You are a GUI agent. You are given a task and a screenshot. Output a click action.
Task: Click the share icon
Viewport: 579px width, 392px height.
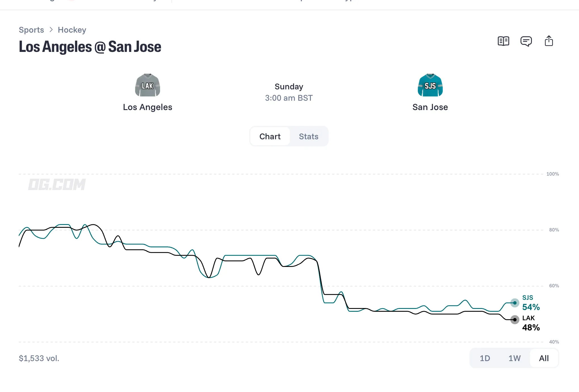549,41
